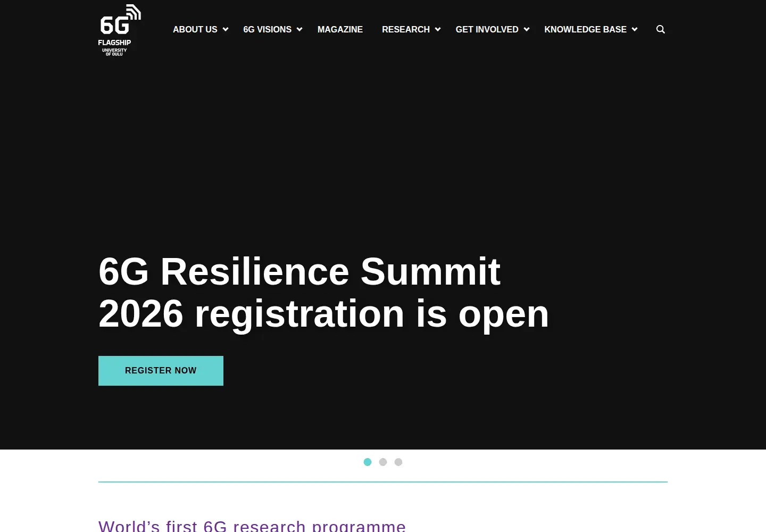Open the 6G Resilience Summit 2026 headline

[x=323, y=293]
